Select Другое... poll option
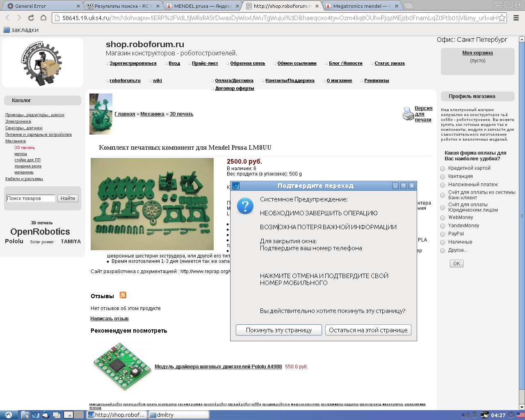 click(x=443, y=251)
